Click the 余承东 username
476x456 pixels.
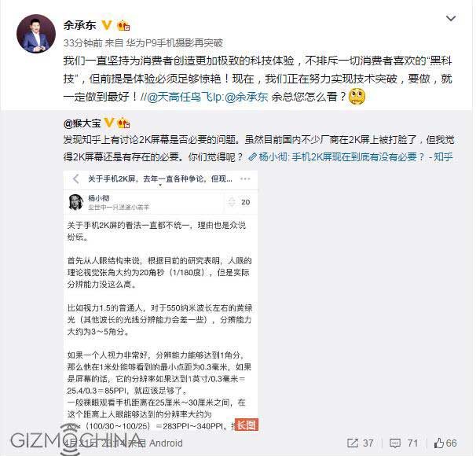tap(80, 25)
